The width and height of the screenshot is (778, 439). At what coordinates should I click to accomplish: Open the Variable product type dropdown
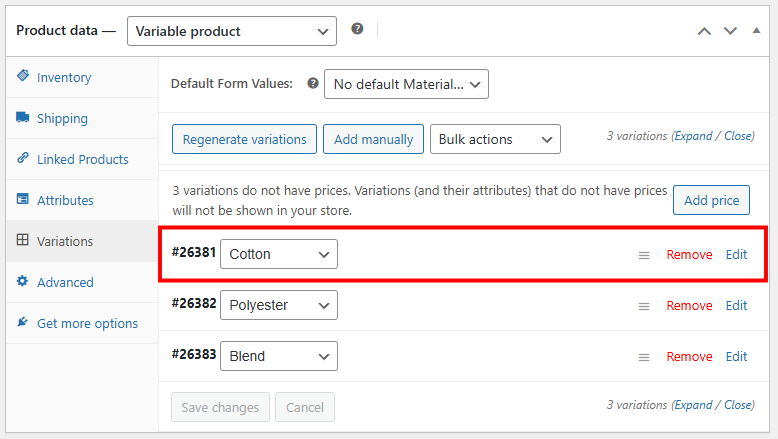coord(232,31)
